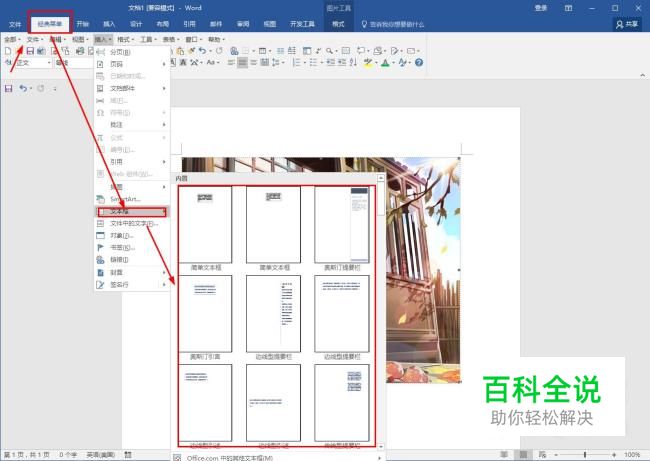This screenshot has width=650, height=461.
Task: Click the 共享 (Share) button
Action: pos(627,24)
